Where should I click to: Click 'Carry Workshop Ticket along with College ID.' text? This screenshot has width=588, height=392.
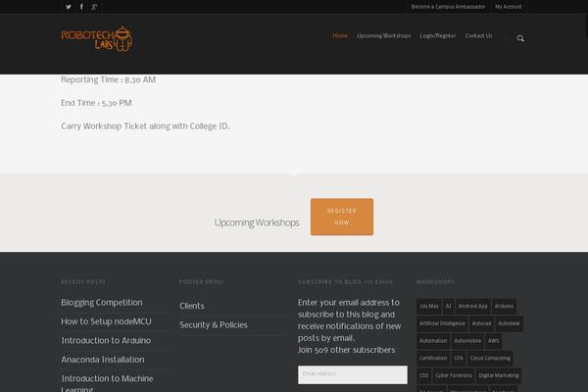click(145, 126)
